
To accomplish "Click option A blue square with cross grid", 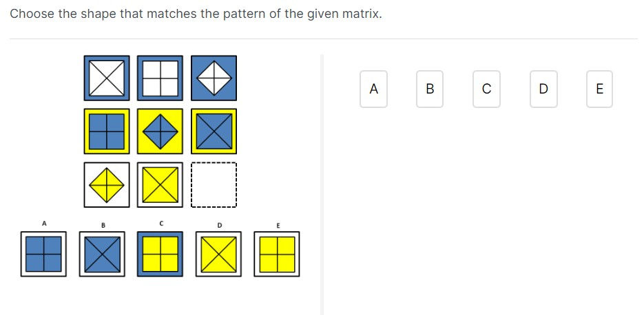I will [x=43, y=254].
